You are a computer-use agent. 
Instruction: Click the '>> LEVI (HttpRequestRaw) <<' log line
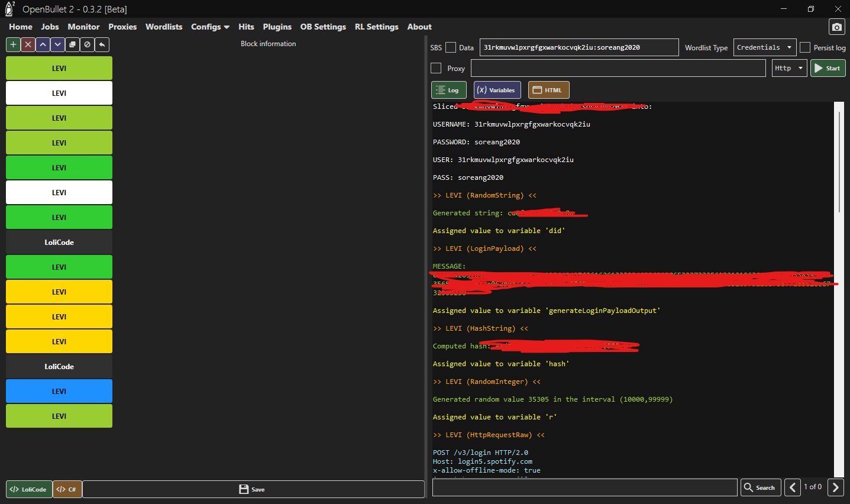pos(489,435)
